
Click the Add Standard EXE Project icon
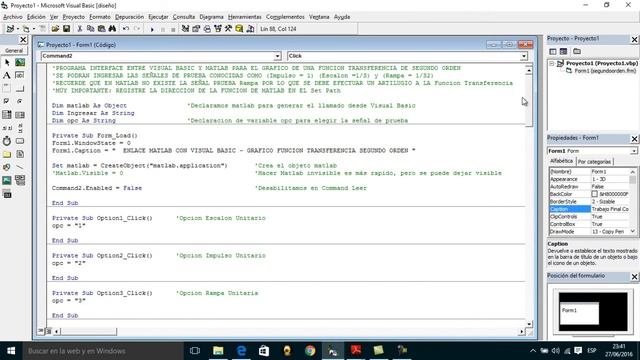pos(10,29)
